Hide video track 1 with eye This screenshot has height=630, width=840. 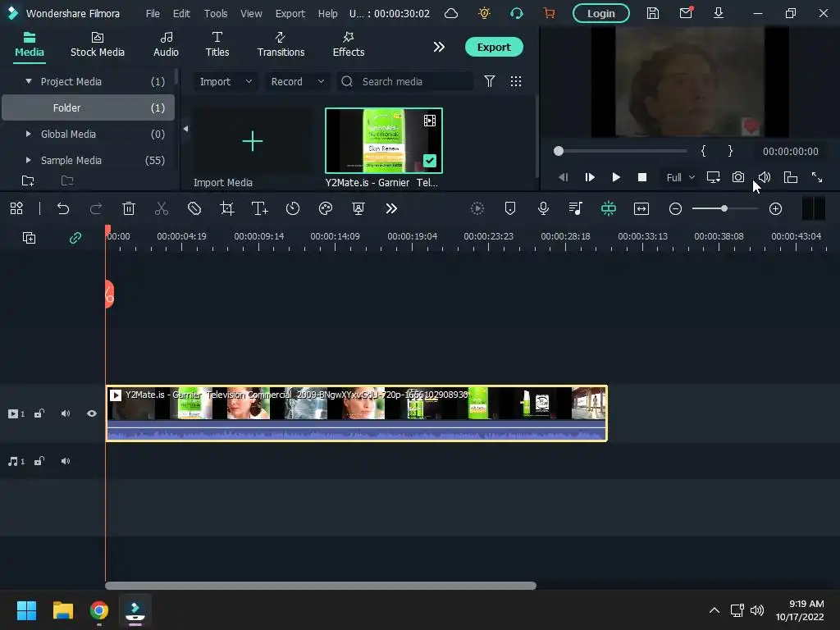click(x=92, y=413)
